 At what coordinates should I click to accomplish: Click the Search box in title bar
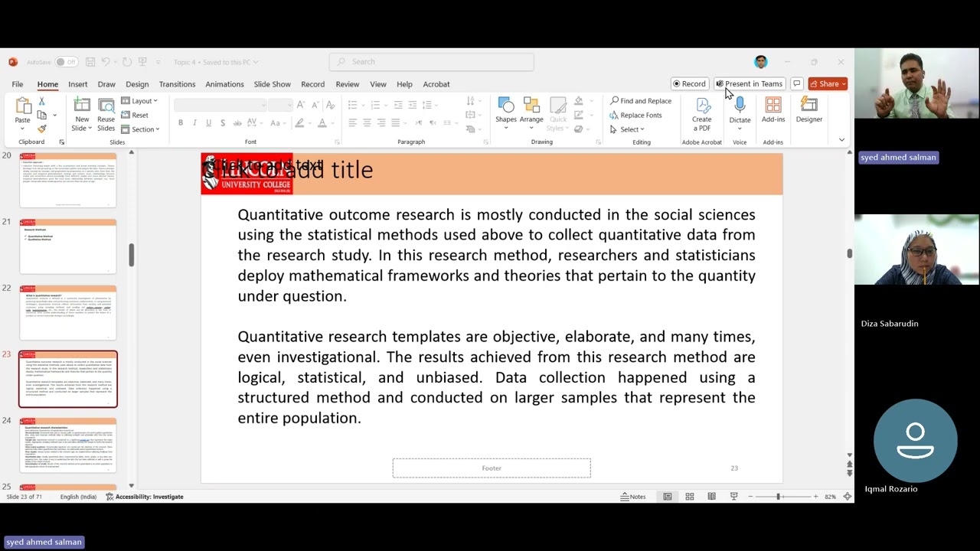[x=432, y=62]
